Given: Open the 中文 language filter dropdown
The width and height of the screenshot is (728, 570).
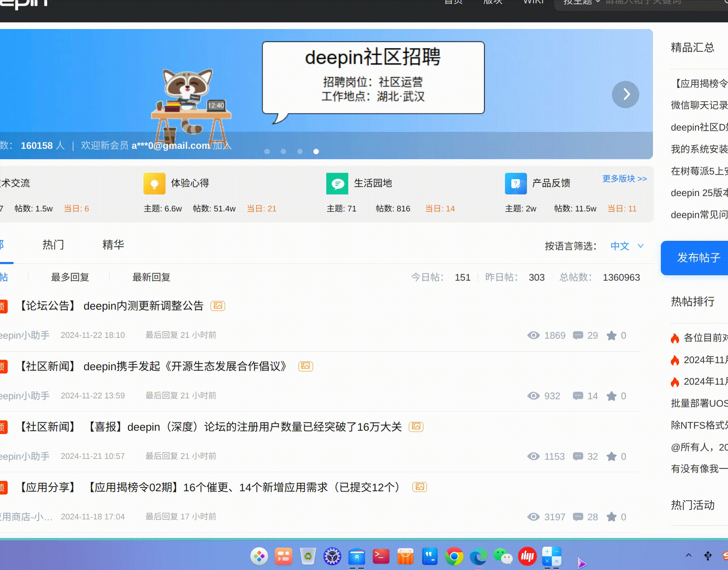Looking at the screenshot, I should pyautogui.click(x=627, y=246).
